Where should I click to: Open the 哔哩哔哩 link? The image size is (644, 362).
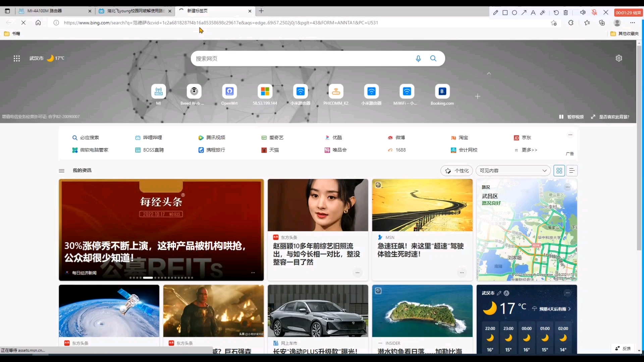point(149,138)
